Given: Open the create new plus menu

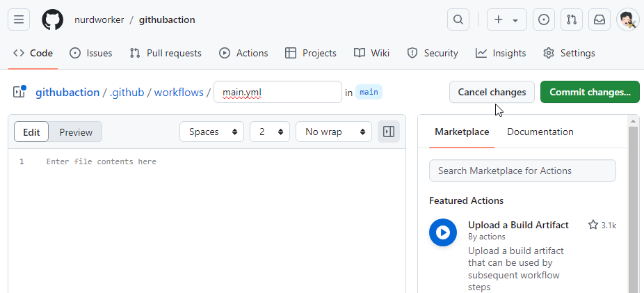Looking at the screenshot, I should 507,19.
